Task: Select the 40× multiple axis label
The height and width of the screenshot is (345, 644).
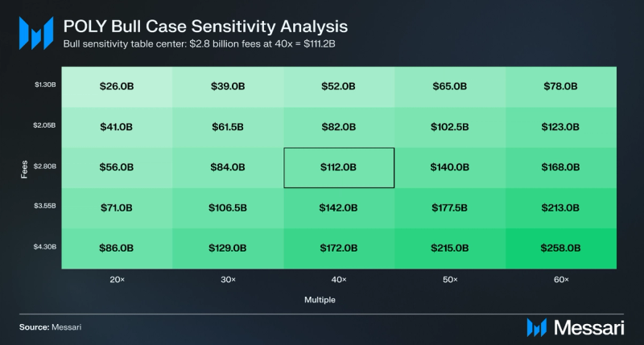Action: click(x=339, y=280)
